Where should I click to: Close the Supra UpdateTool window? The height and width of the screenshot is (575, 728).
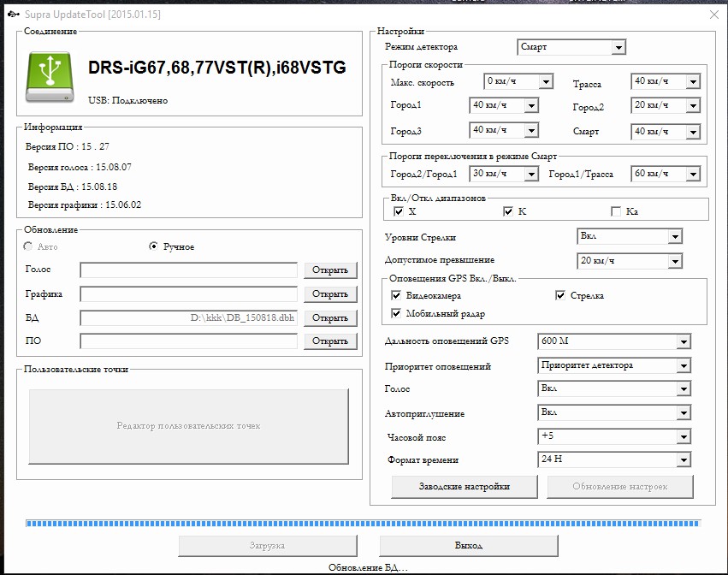tap(714, 15)
